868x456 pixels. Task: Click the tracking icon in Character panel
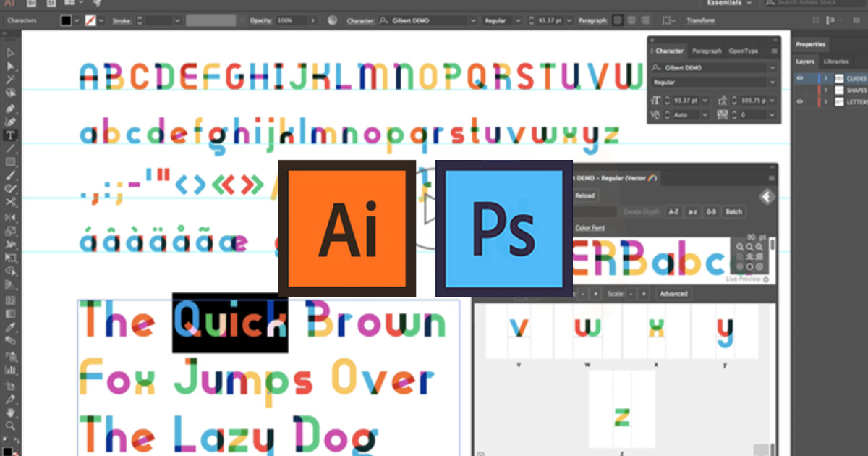[x=721, y=115]
